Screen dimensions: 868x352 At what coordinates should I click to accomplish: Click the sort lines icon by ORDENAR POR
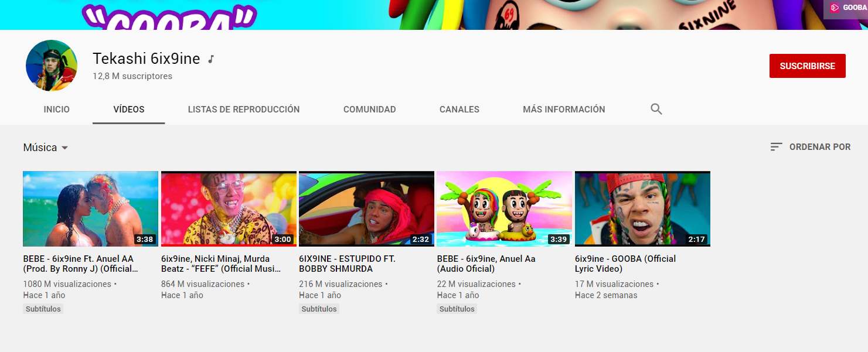776,147
